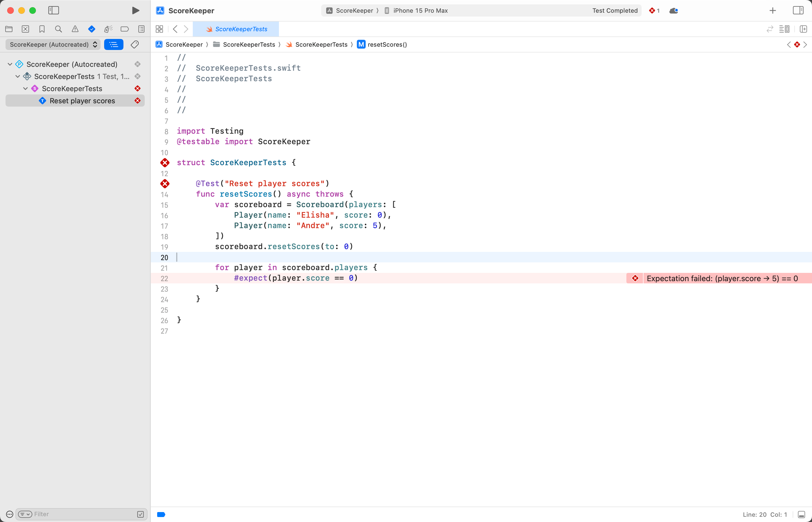
Task: Select the Reset player scores test
Action: (82, 101)
